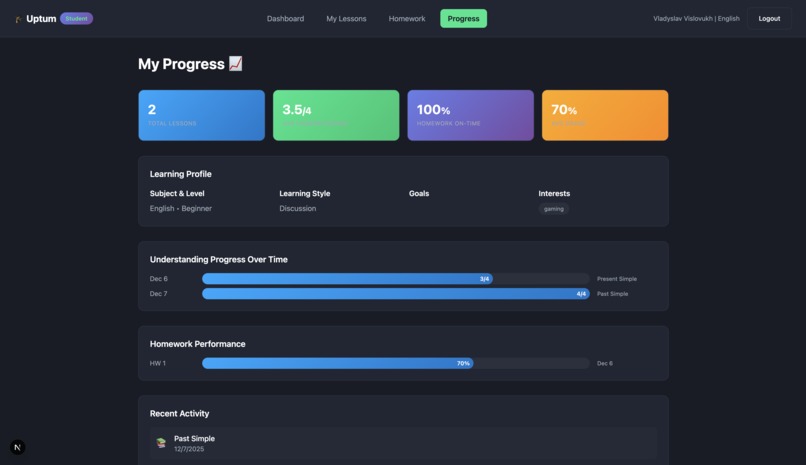Click the Uptum brand name
806x465 pixels.
tap(41, 18)
